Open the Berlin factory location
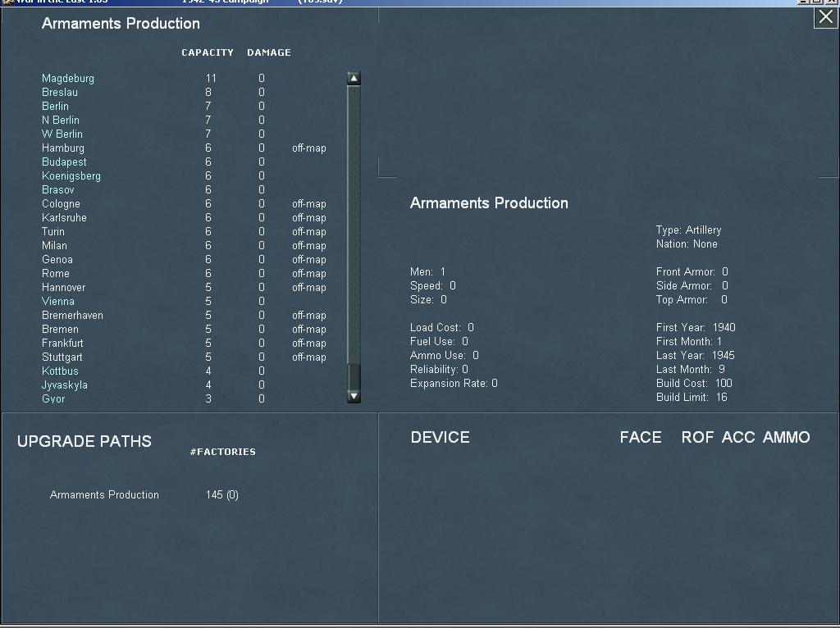Image resolution: width=840 pixels, height=628 pixels. coord(55,106)
